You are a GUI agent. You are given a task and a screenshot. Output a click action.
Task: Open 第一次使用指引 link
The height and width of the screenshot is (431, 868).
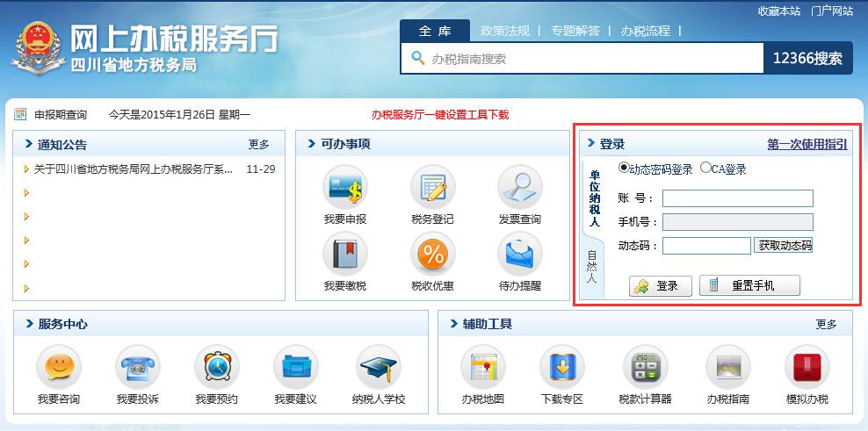[x=807, y=145]
